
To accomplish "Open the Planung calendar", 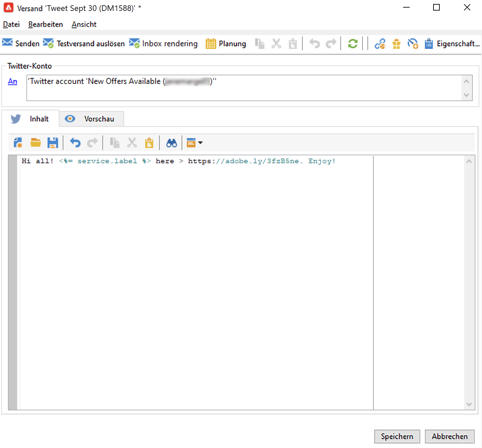I will [x=226, y=44].
